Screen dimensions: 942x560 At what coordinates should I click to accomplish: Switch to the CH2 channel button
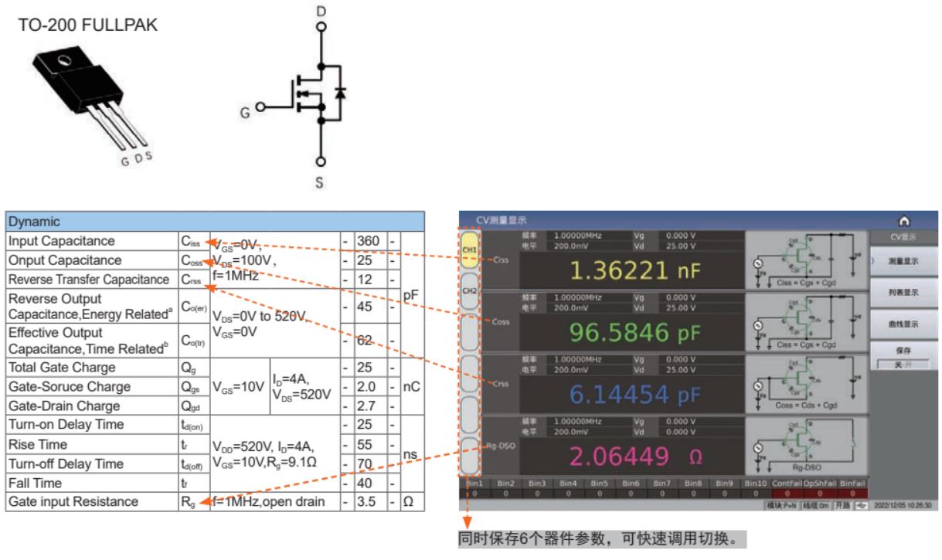(468, 292)
